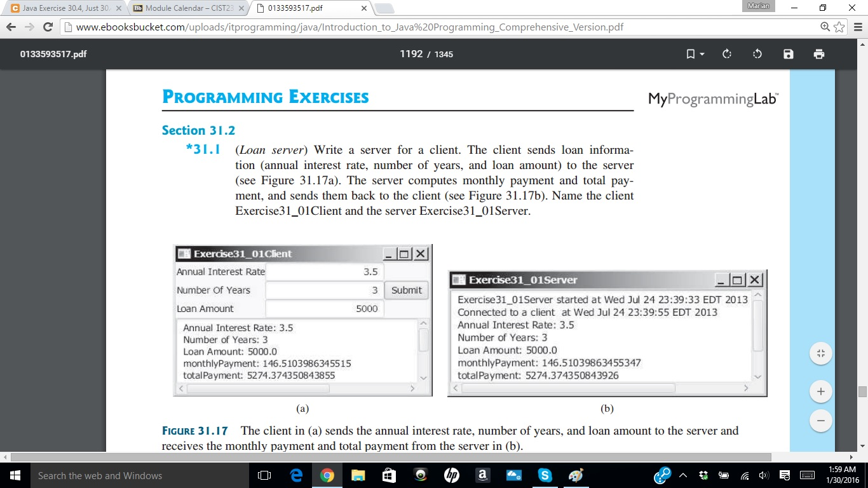Open Paint from the taskbar

(576, 475)
